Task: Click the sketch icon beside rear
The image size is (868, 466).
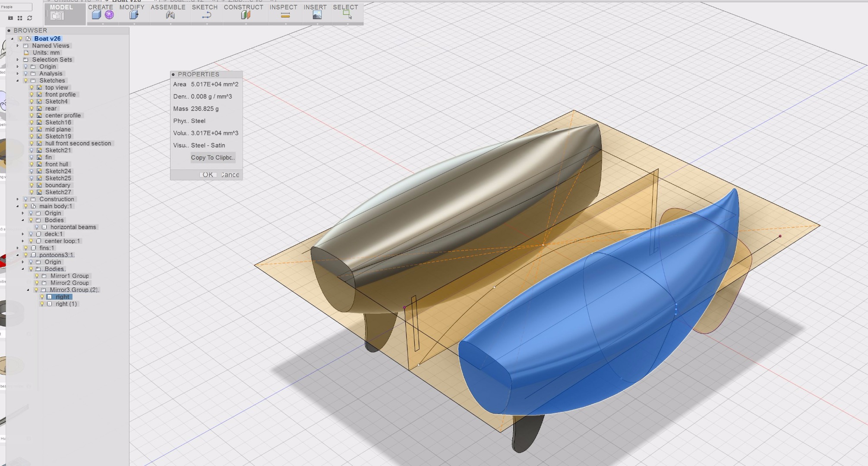Action: (x=39, y=108)
